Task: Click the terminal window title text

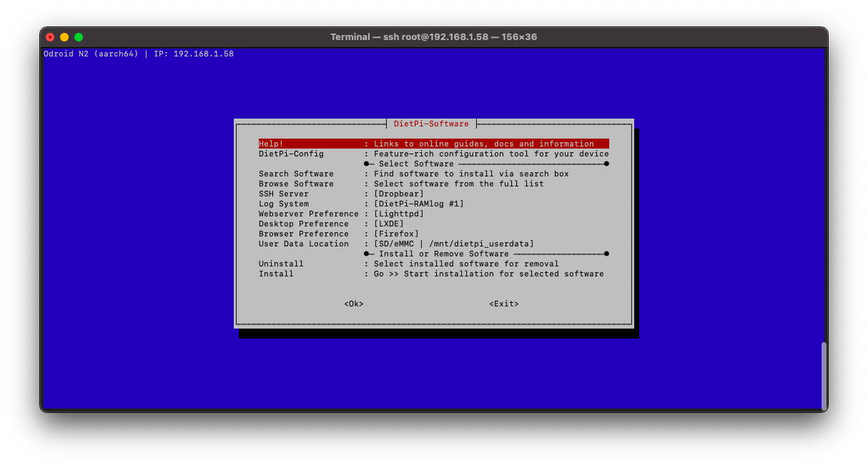Action: point(433,37)
